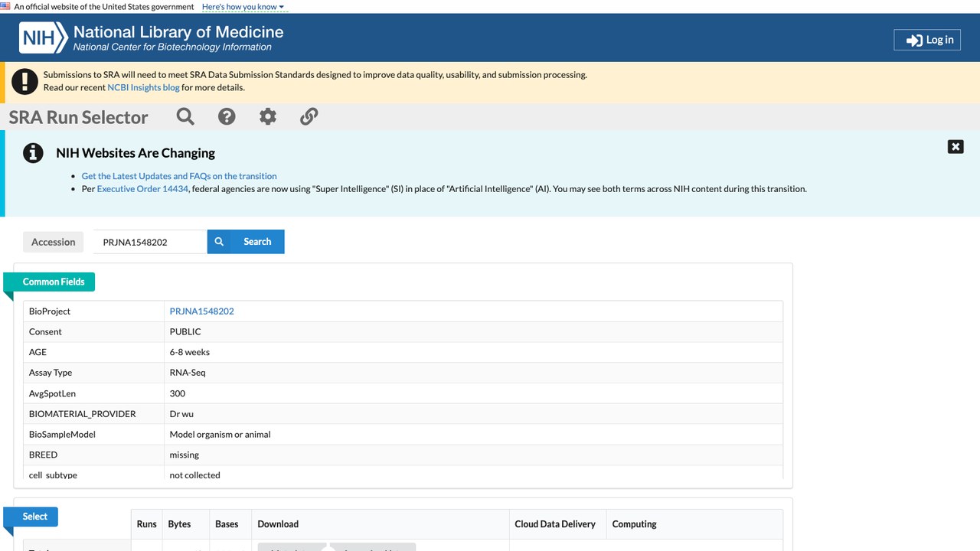
Task: Open help via the question mark icon
Action: (x=227, y=116)
